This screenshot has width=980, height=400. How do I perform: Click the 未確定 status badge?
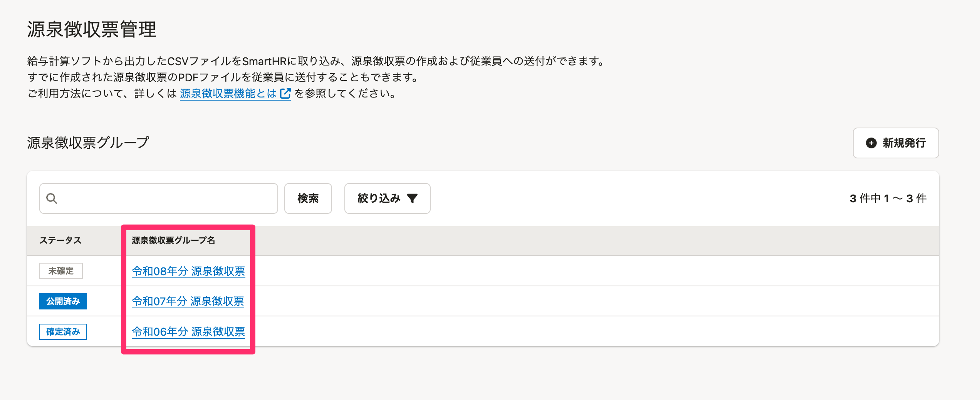pyautogui.click(x=61, y=271)
